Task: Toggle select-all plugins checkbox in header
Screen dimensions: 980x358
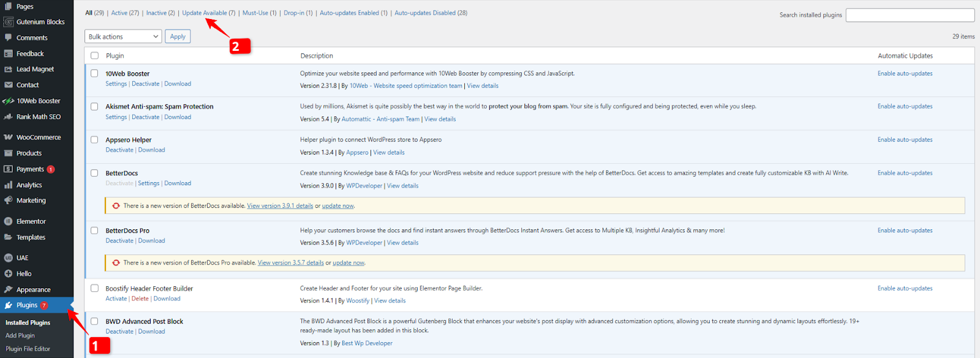Action: [94, 56]
